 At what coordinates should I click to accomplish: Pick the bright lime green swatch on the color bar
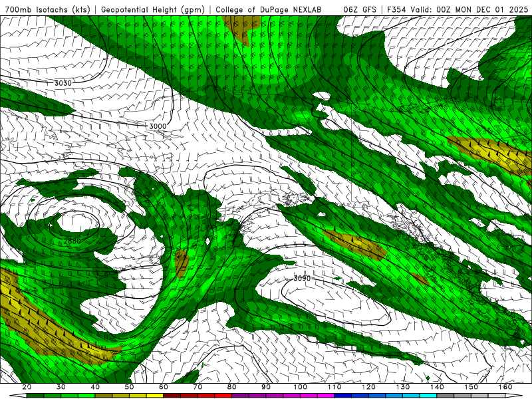click(x=86, y=396)
